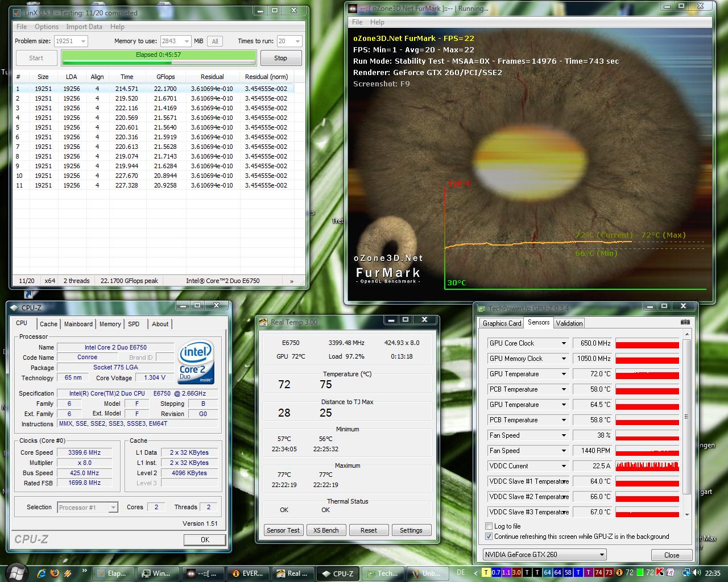
Task: Switch to the CPU-Z taskbar item
Action: pyautogui.click(x=338, y=573)
